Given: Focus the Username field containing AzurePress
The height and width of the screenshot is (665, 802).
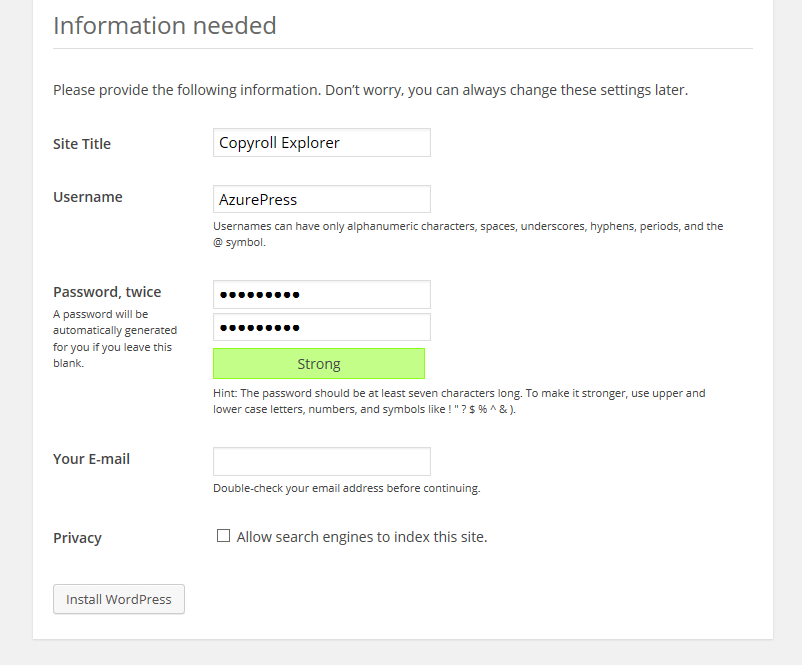Looking at the screenshot, I should pyautogui.click(x=322, y=199).
